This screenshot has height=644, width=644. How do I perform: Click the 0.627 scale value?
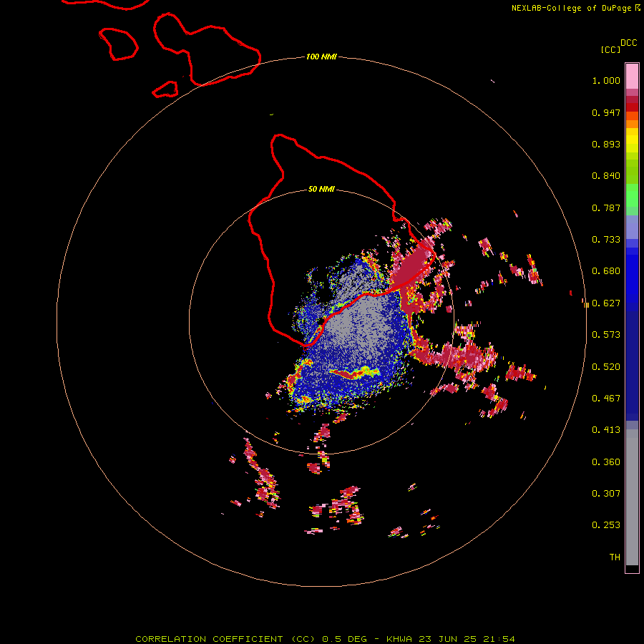tap(606, 303)
